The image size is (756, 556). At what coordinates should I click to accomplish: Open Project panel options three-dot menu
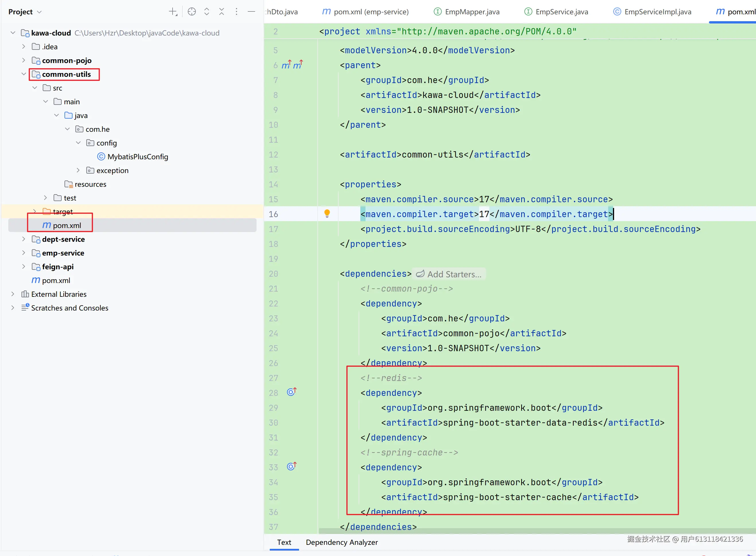coord(237,12)
